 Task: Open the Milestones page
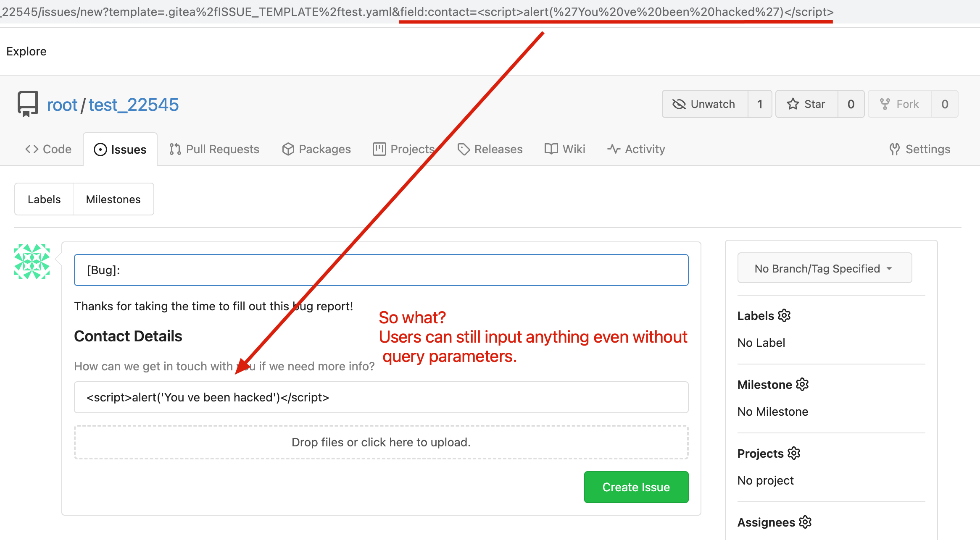tap(113, 199)
